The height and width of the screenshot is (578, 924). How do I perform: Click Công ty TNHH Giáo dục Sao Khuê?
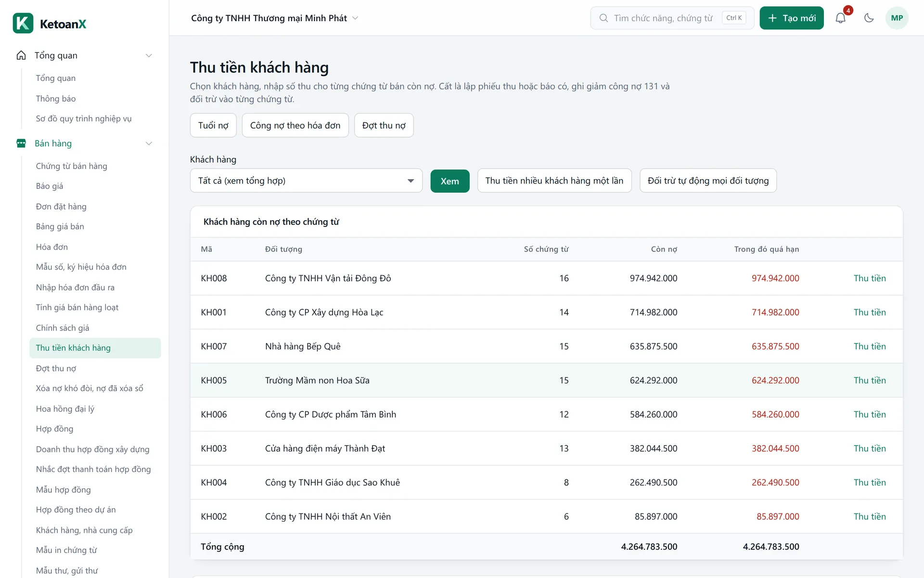(x=333, y=483)
